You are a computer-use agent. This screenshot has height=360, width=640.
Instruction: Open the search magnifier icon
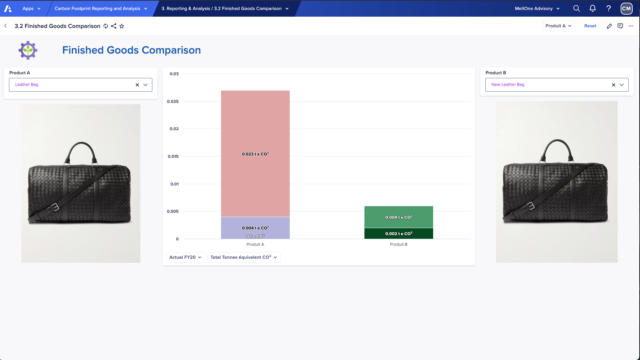pyautogui.click(x=576, y=8)
